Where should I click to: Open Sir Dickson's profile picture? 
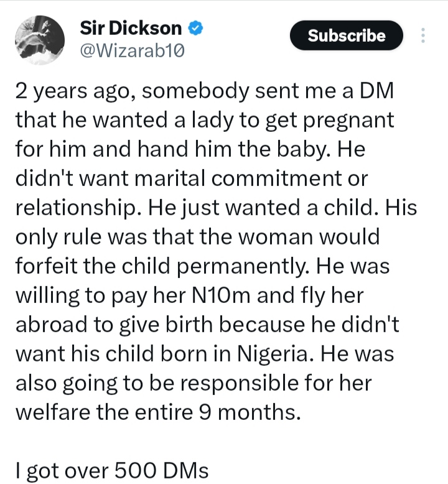point(39,40)
